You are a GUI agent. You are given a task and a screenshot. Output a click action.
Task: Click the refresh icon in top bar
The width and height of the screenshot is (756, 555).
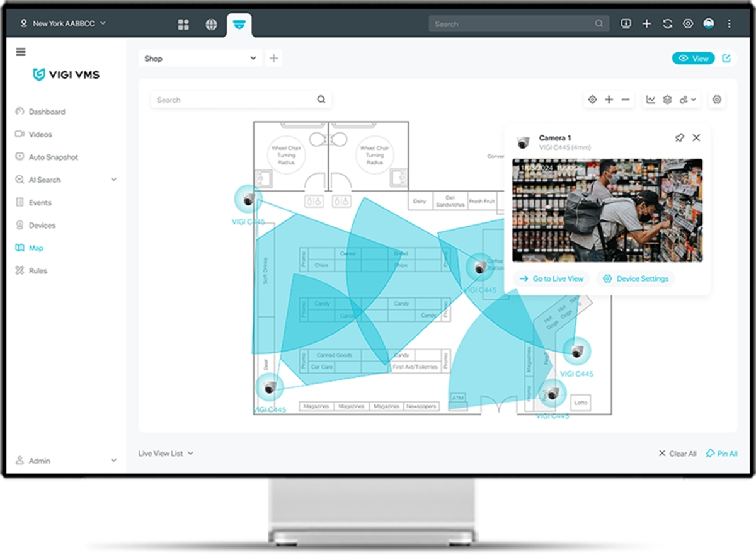[x=667, y=24]
